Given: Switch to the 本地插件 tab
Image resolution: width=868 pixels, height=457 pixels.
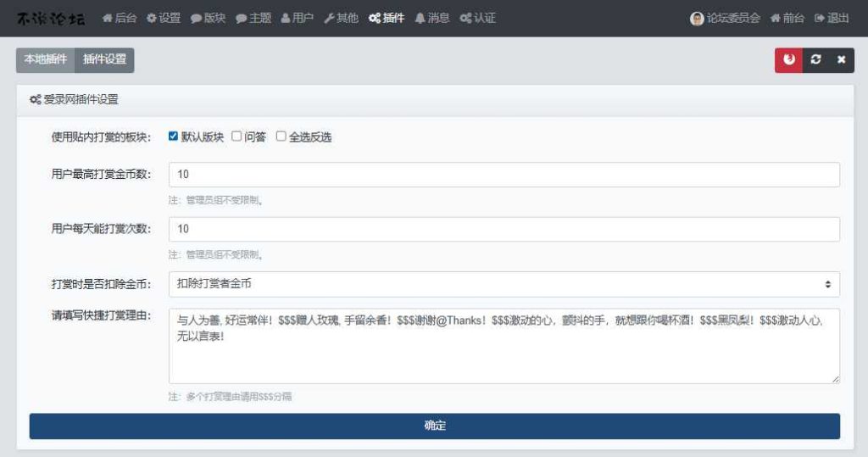Looking at the screenshot, I should (x=46, y=60).
